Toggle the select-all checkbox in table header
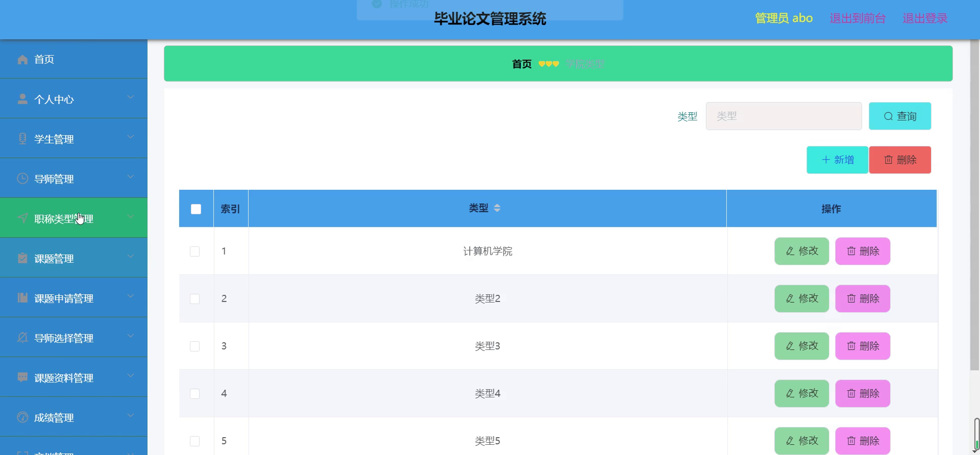The image size is (980, 455). tap(196, 209)
